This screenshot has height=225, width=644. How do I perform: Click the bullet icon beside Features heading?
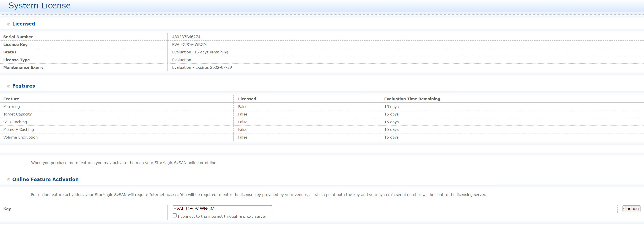(x=8, y=86)
